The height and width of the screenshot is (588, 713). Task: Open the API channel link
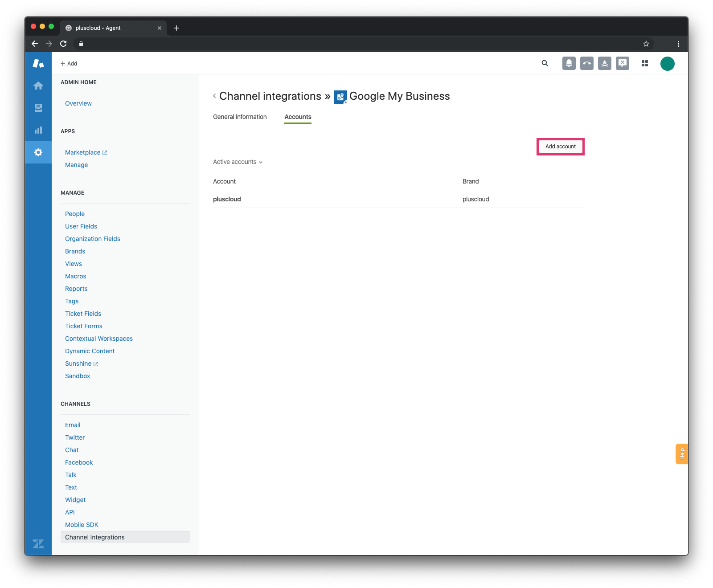70,512
